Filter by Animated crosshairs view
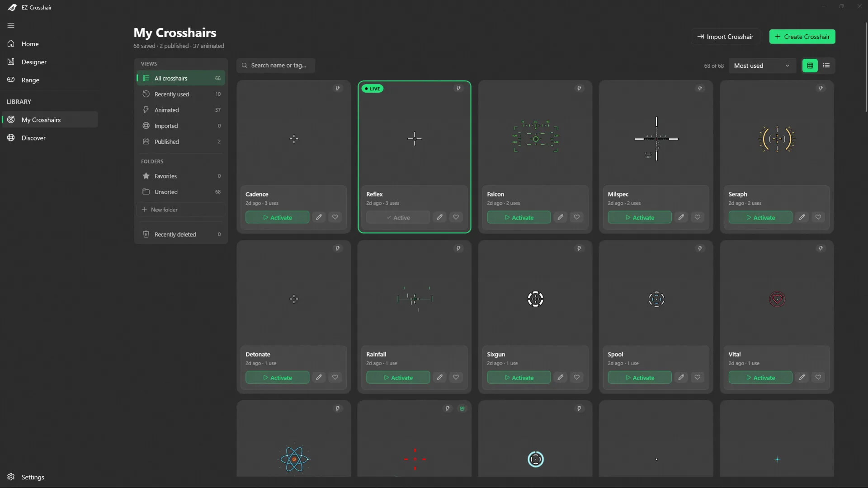The image size is (868, 488). (181, 110)
